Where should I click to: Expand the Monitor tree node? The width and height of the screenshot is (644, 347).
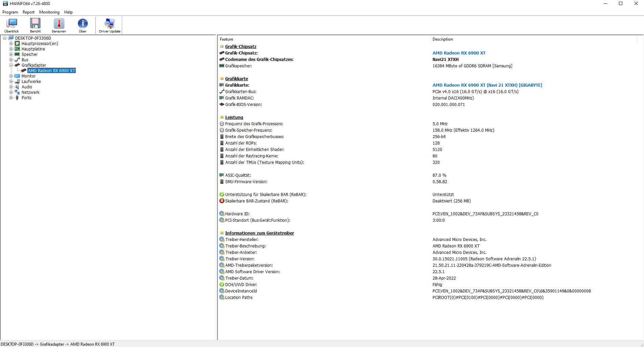11,76
